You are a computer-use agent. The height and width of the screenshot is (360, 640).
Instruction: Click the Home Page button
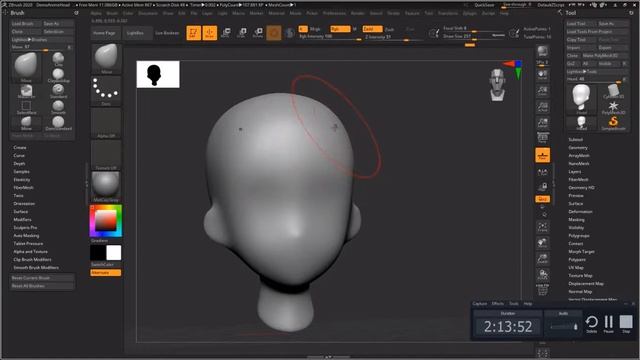point(104,33)
